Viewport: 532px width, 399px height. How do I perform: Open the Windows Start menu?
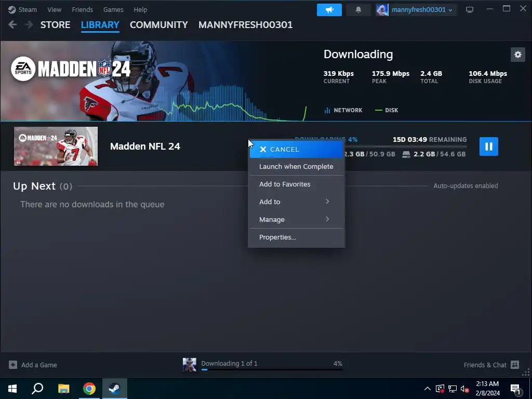[x=12, y=389]
